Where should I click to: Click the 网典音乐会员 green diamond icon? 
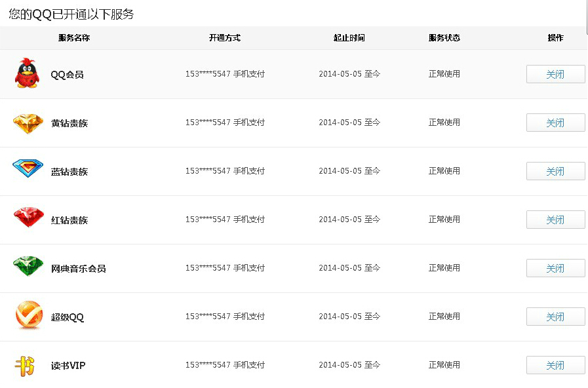(x=28, y=267)
